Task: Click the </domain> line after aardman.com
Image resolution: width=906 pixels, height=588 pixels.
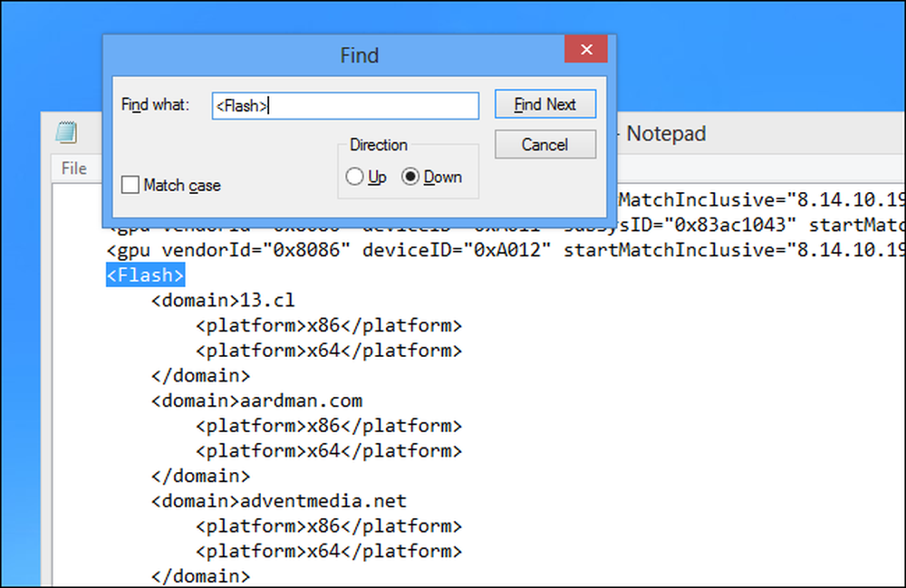Action: 200,476
